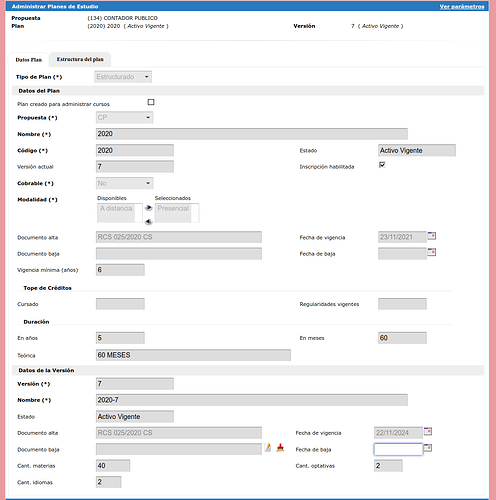Select Presencial in Seleccionados list
This screenshot has width=496, height=500.
(x=173, y=208)
